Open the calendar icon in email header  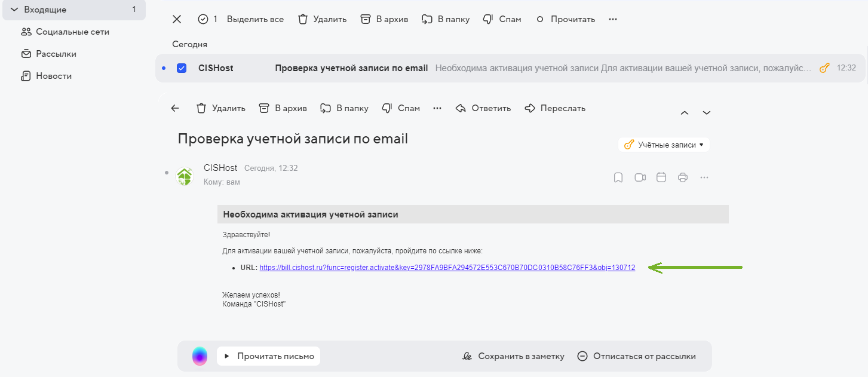(x=661, y=177)
